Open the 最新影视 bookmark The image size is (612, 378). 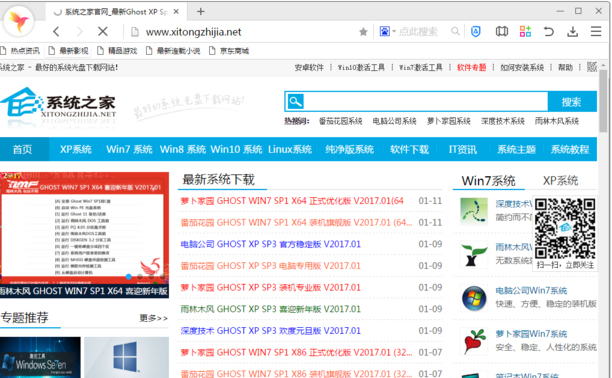[69, 51]
